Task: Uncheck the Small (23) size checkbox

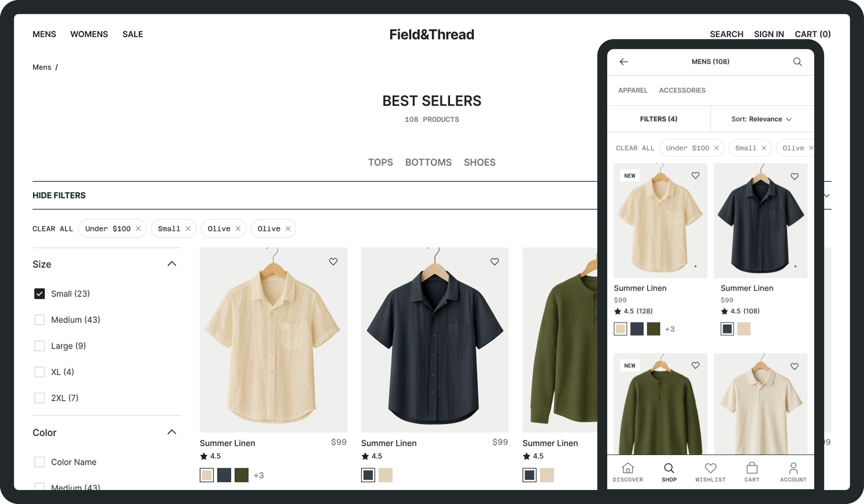Action: pyautogui.click(x=39, y=294)
